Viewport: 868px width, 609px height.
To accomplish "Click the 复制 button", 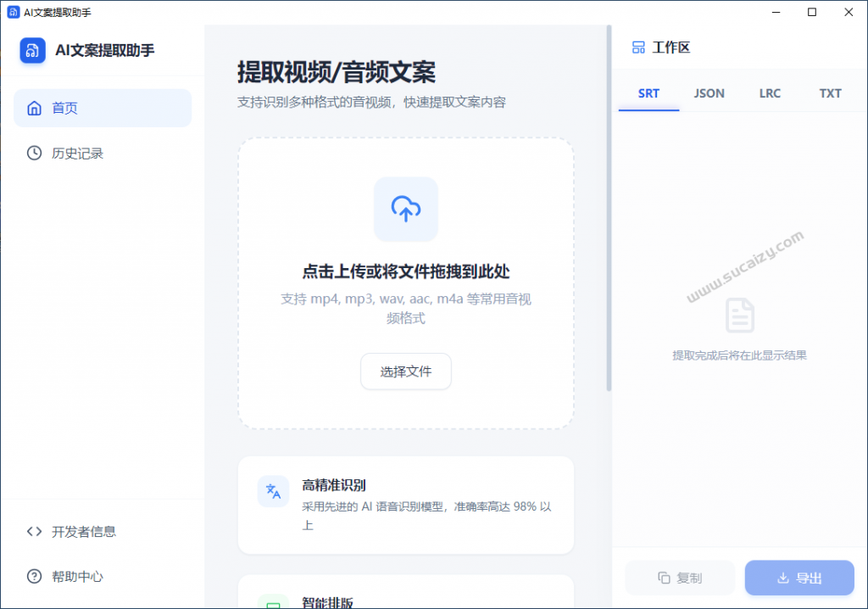I will tap(680, 578).
